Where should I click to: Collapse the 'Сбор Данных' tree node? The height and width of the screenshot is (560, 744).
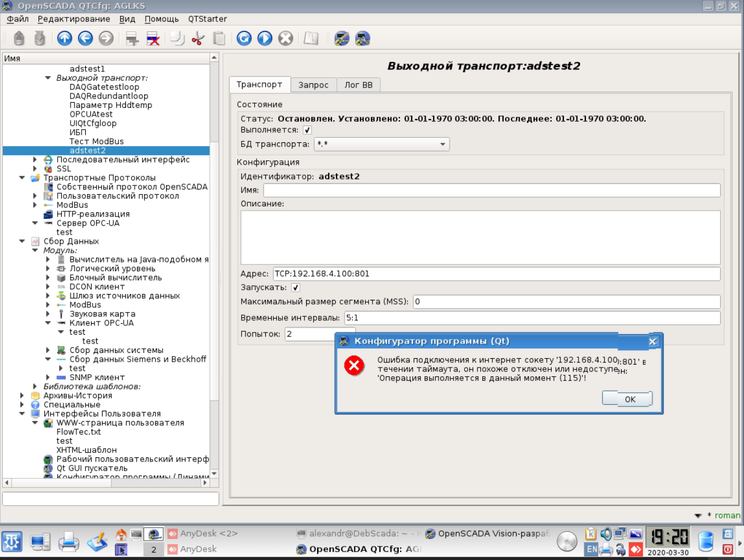22,241
